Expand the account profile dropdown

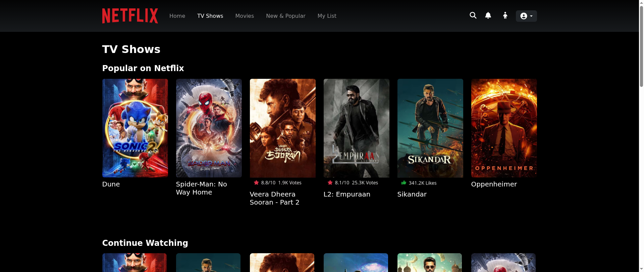(526, 16)
